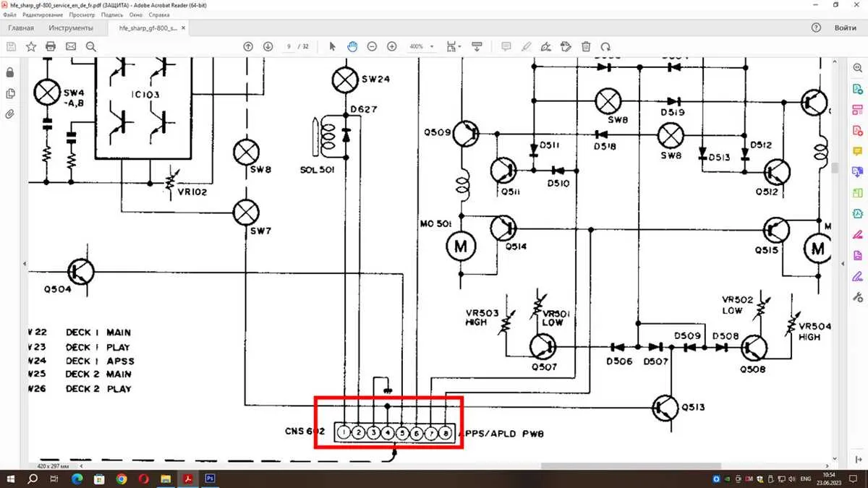Choose the Selection arrow tool

pyautogui.click(x=333, y=46)
